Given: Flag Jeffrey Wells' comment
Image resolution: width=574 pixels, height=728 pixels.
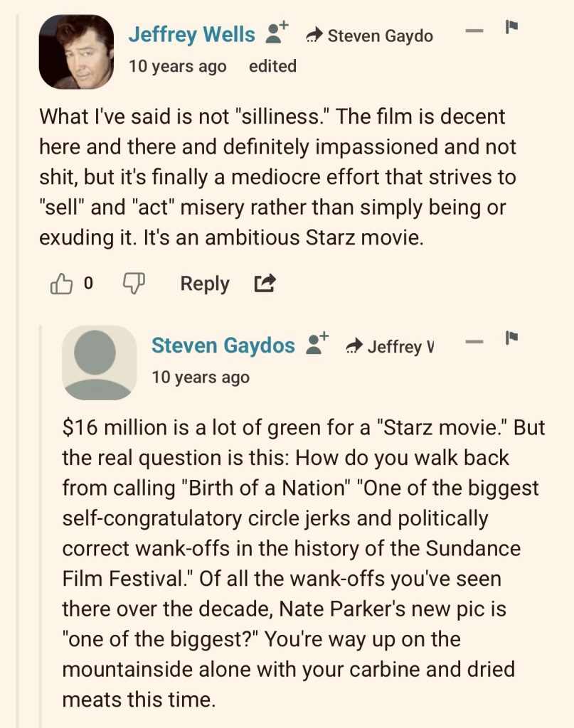Looking at the screenshot, I should tap(511, 28).
